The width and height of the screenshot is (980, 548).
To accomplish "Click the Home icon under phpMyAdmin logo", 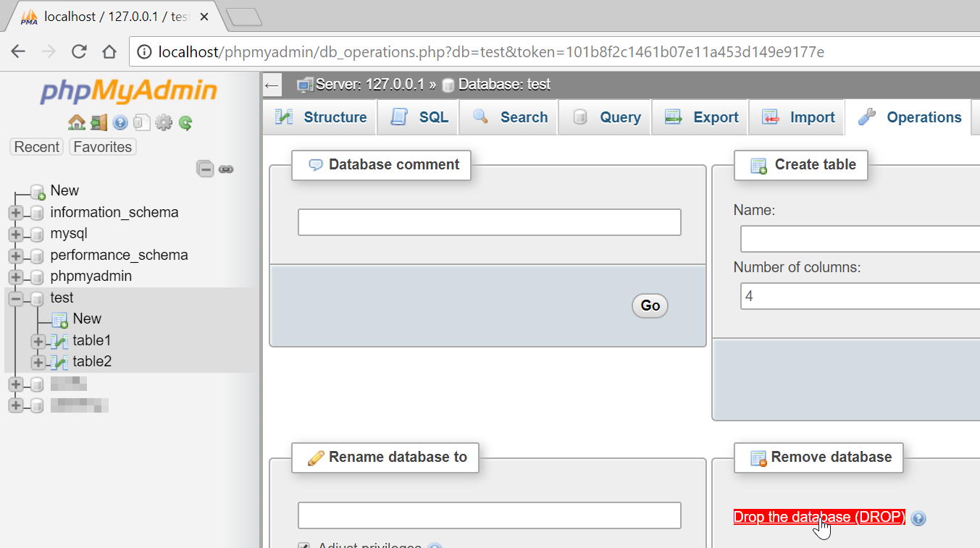I will coord(76,122).
